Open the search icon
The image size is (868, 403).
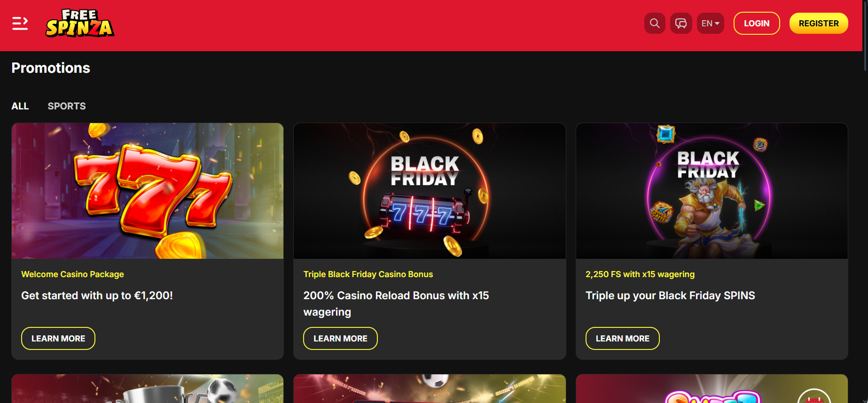point(655,23)
